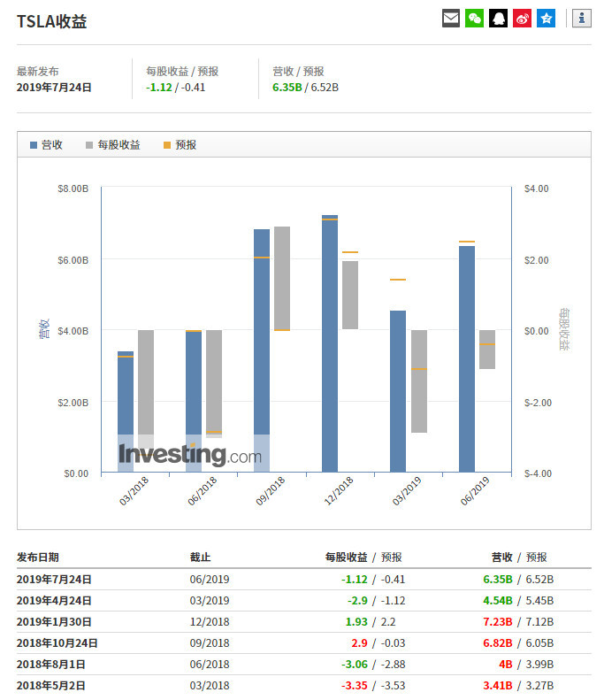Share via email envelope icon
The height and width of the screenshot is (700, 604).
(451, 18)
